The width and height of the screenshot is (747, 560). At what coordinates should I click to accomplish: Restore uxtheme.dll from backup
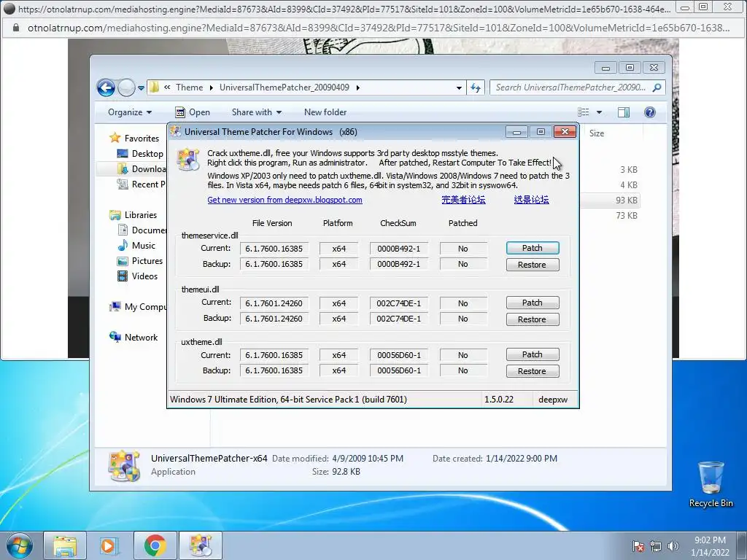(532, 371)
